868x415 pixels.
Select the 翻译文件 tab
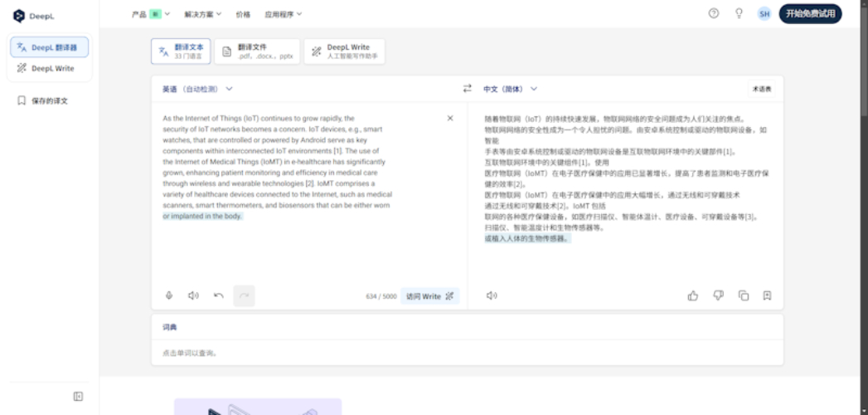coord(257,51)
